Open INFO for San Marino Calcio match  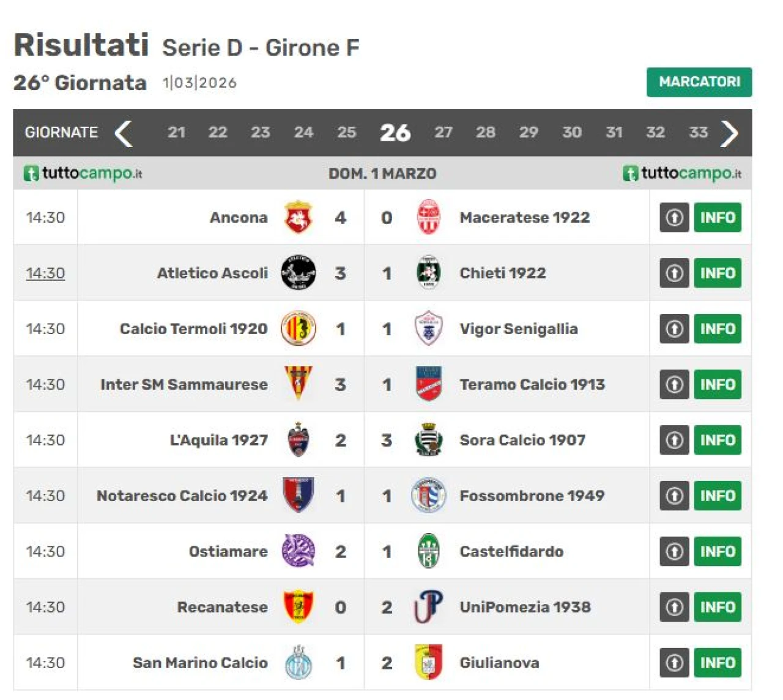tap(718, 663)
